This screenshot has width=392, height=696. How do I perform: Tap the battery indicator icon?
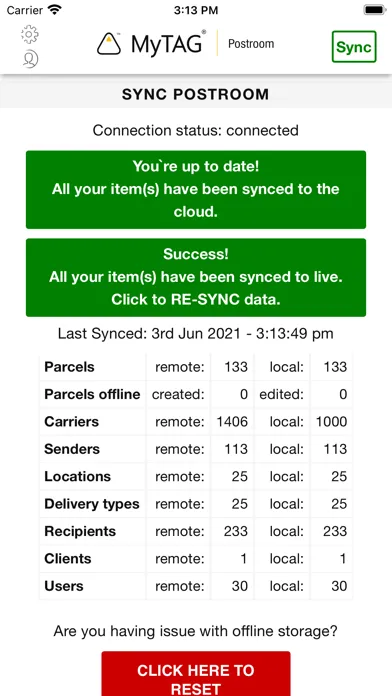point(375,10)
